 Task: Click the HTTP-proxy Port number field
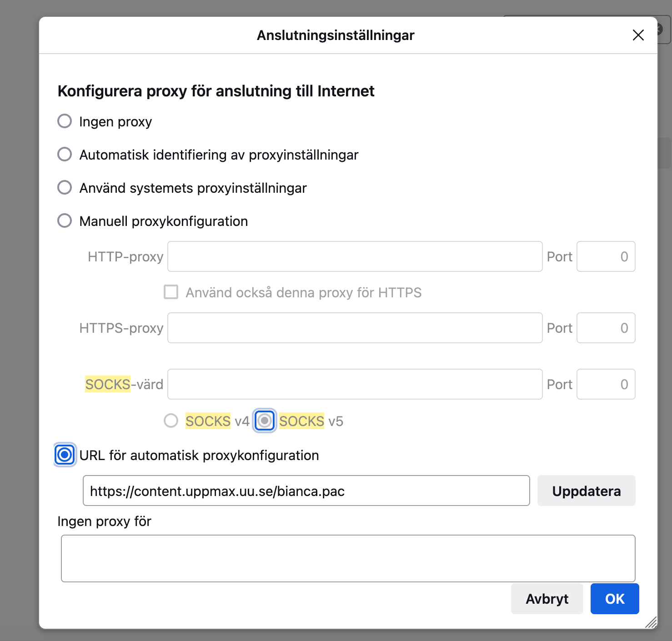tap(606, 256)
